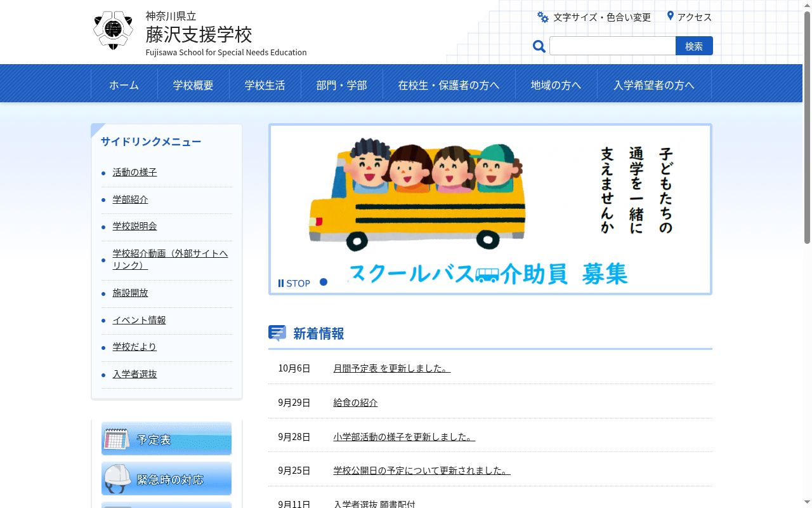Screen dimensions: 812x508
Task: Open 入学者選抜 sidebar link
Action: 135,374
